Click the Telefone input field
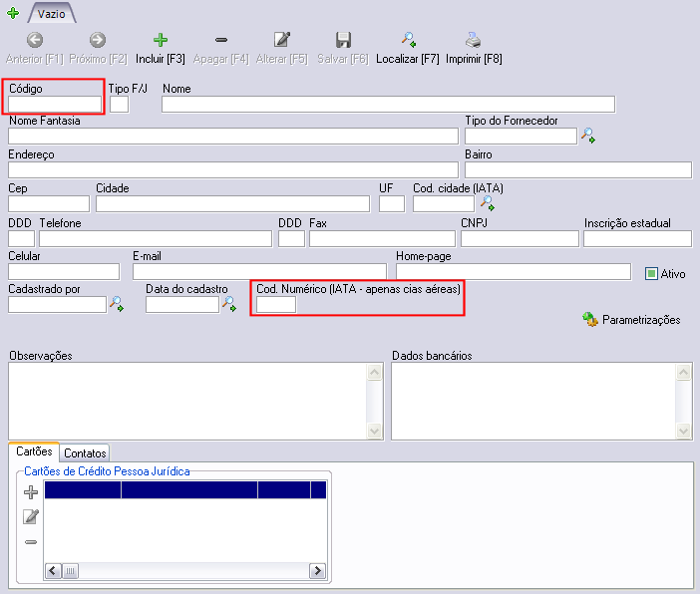Image resolution: width=700 pixels, height=594 pixels. tap(156, 239)
